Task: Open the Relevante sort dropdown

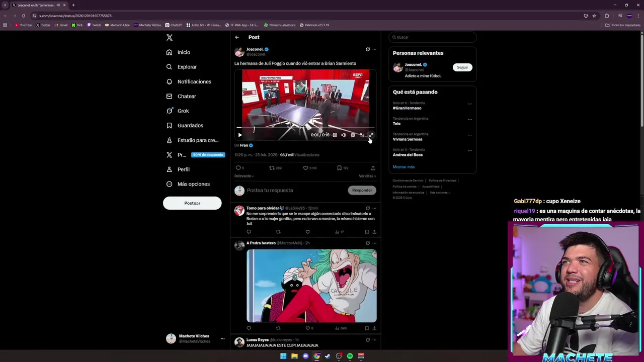Action: pyautogui.click(x=244, y=176)
